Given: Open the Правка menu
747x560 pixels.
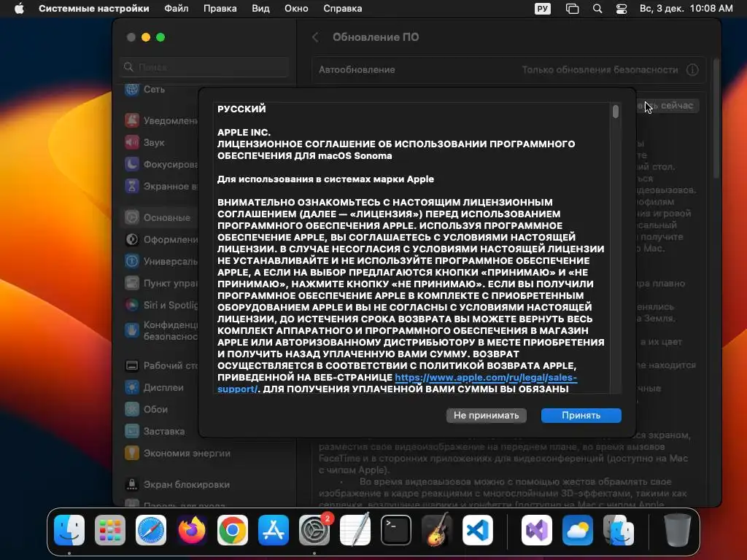Looking at the screenshot, I should click(220, 9).
